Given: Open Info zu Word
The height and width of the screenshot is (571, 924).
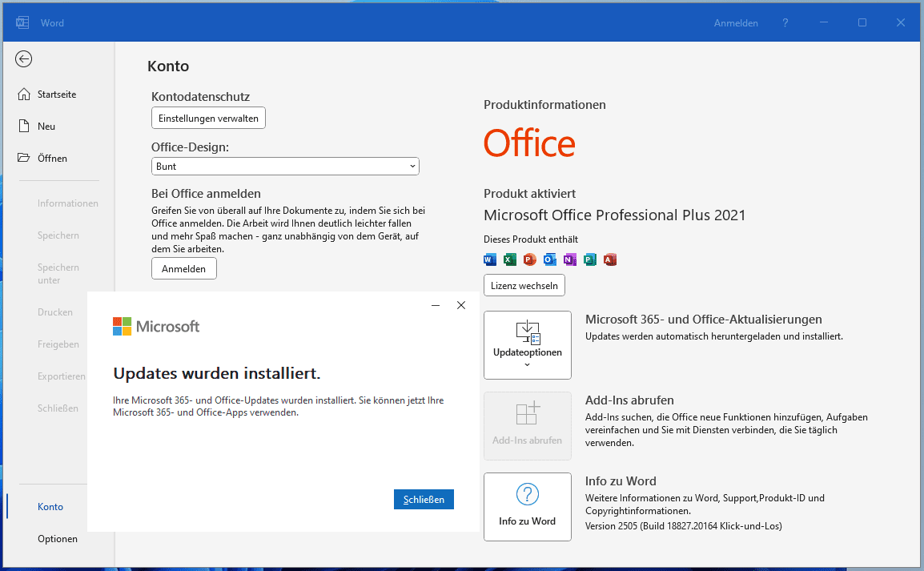Looking at the screenshot, I should click(x=528, y=507).
